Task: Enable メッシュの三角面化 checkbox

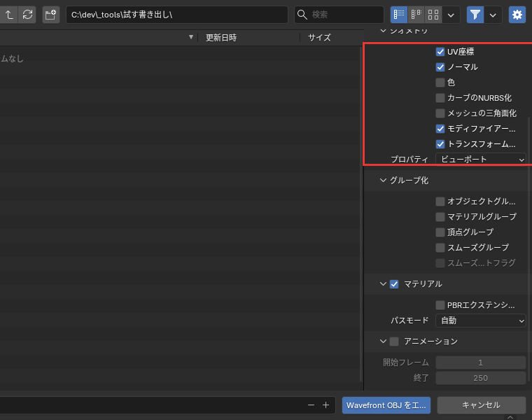Action: [x=440, y=113]
